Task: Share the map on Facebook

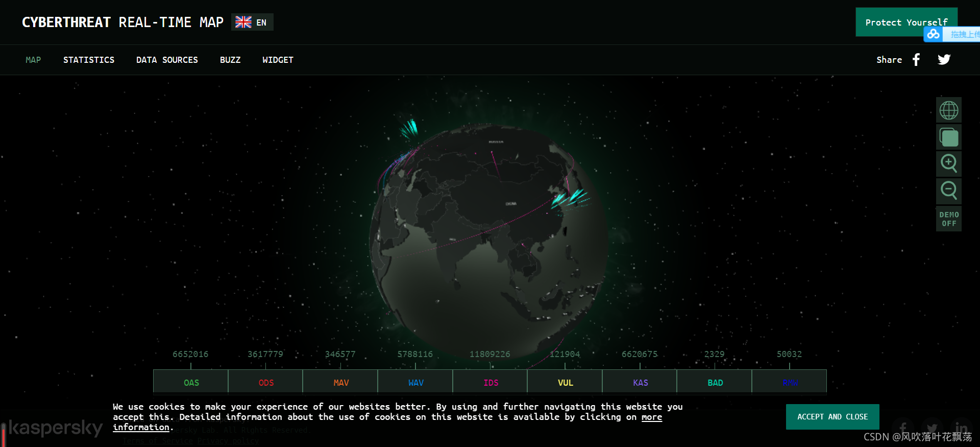Action: coord(916,60)
